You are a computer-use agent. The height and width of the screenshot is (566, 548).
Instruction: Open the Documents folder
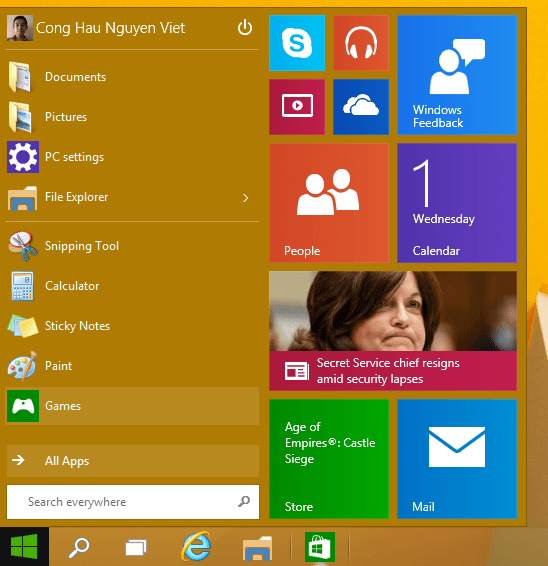[x=132, y=77]
